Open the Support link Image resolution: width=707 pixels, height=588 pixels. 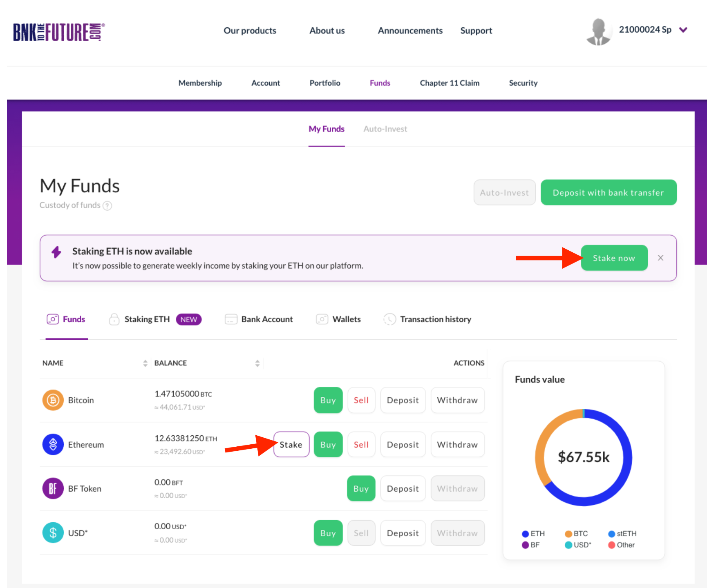pyautogui.click(x=476, y=31)
